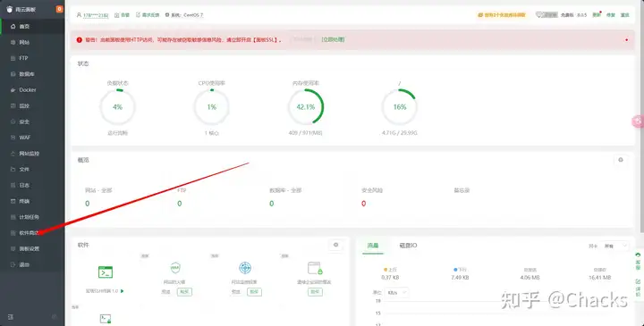Open the 安全 security section
This screenshot has width=644, height=326.
click(x=32, y=121)
